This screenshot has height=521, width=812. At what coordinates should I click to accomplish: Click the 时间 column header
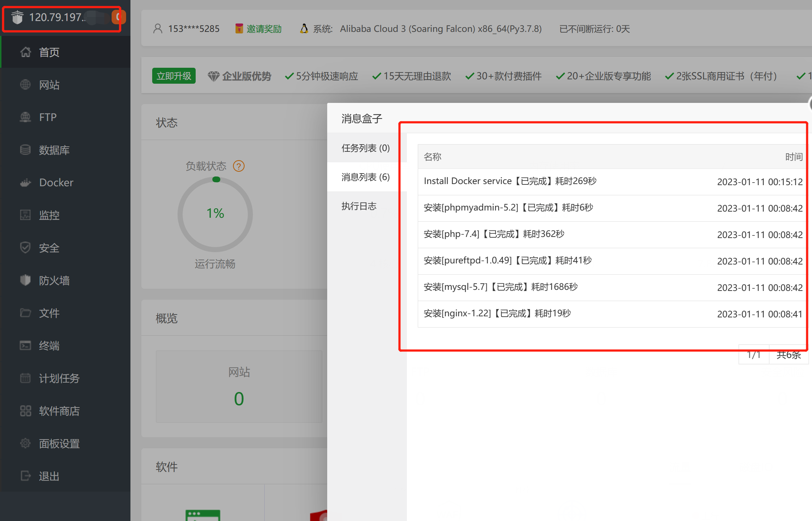(794, 157)
